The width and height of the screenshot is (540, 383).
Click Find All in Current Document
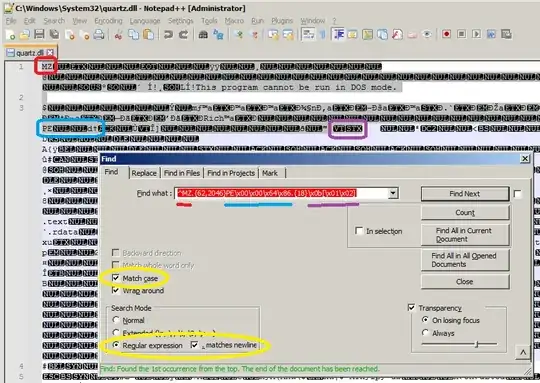click(x=465, y=235)
